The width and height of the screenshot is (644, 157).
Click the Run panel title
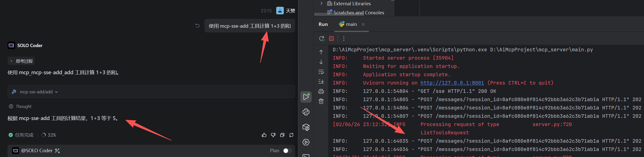click(x=323, y=24)
